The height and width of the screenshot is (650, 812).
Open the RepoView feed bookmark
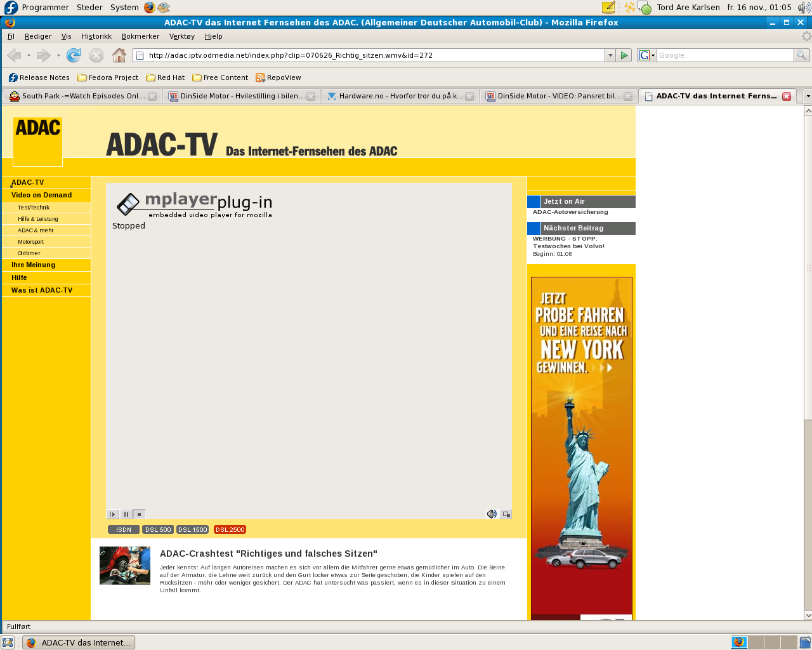(x=278, y=77)
